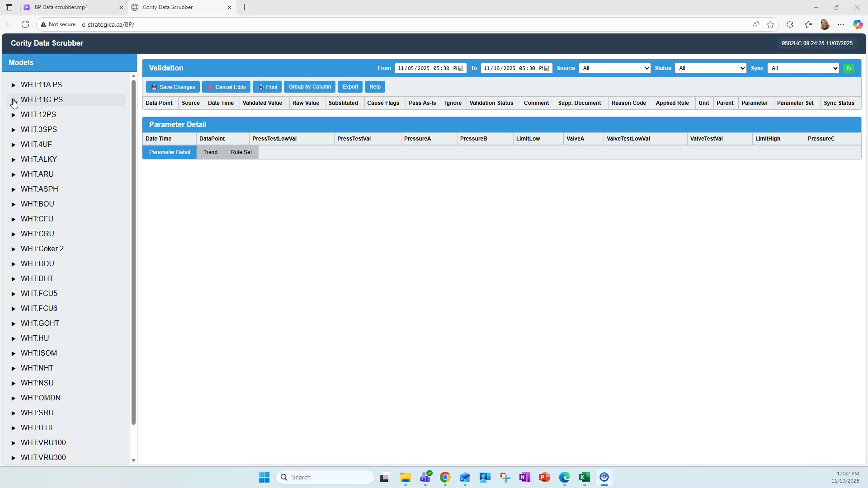The height and width of the screenshot is (488, 868).
Task: Click the printer icon on Print button
Action: pyautogui.click(x=261, y=87)
